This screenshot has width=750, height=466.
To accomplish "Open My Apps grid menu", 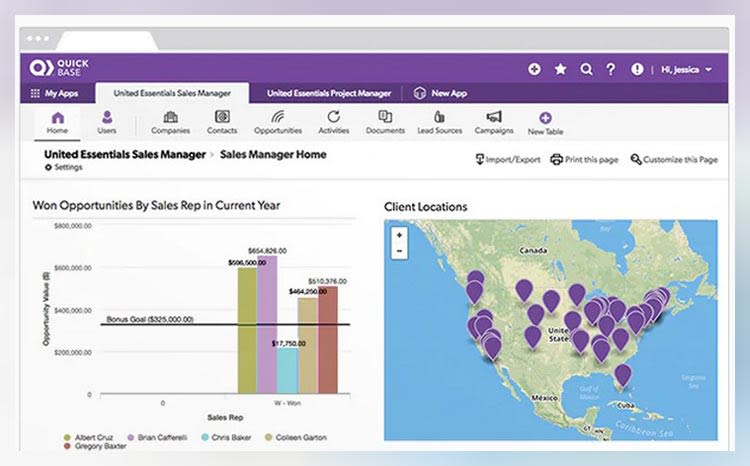I will tap(55, 93).
